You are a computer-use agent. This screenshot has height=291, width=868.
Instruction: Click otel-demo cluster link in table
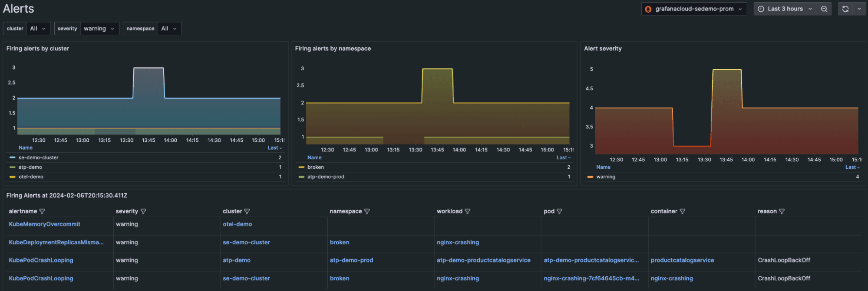click(237, 224)
